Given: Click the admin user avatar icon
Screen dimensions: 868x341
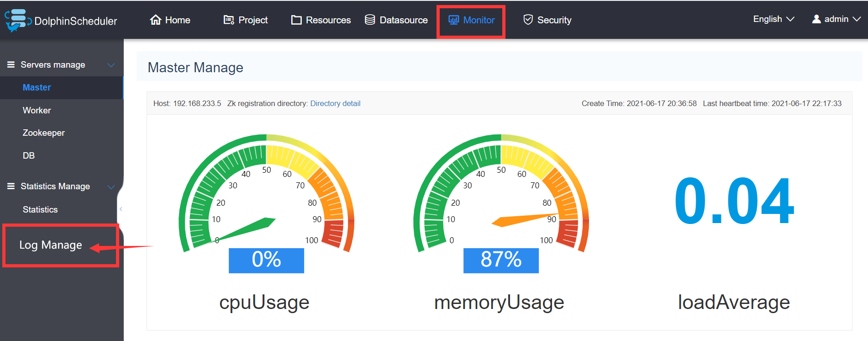Looking at the screenshot, I should [x=816, y=19].
